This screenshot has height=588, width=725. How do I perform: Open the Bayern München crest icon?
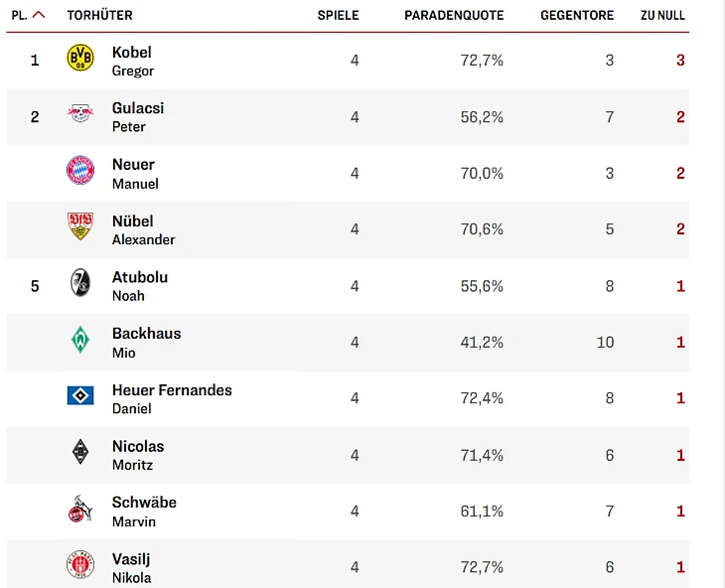coord(80,170)
